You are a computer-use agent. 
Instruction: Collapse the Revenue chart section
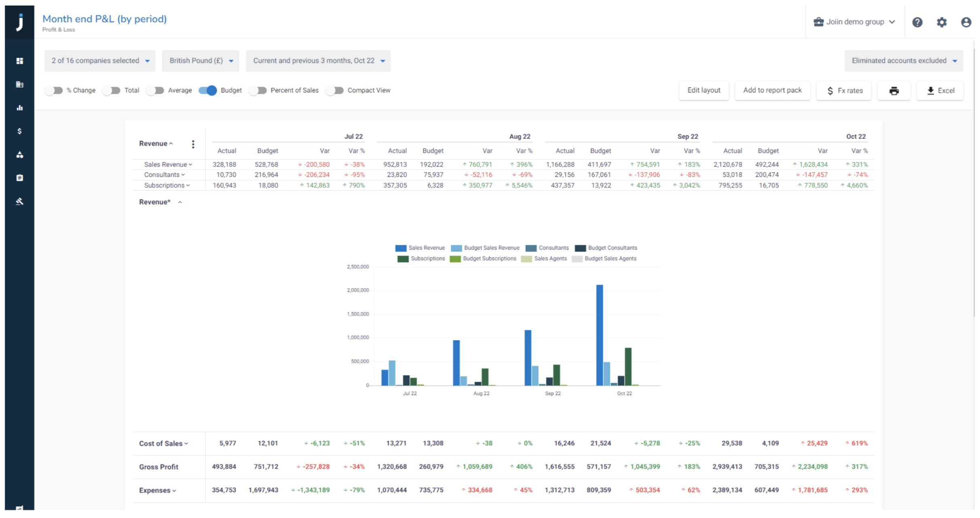pyautogui.click(x=180, y=202)
